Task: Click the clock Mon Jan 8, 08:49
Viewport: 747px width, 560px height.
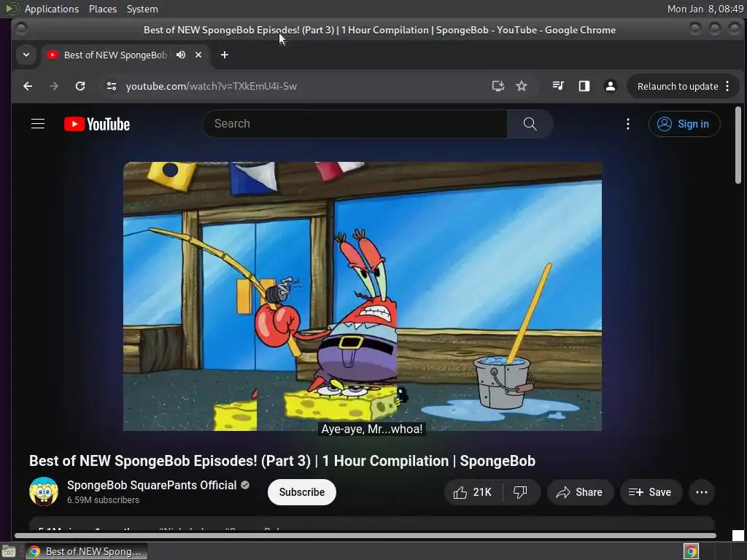Action: (x=705, y=9)
